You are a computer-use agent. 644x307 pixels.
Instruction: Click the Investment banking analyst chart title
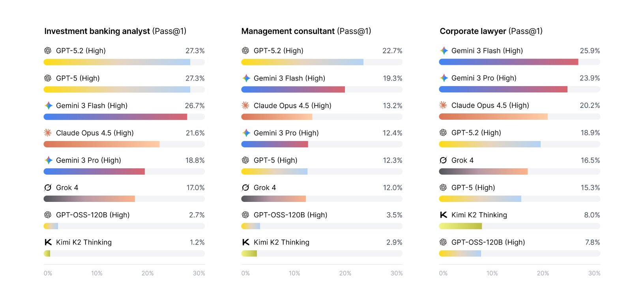coord(115,31)
